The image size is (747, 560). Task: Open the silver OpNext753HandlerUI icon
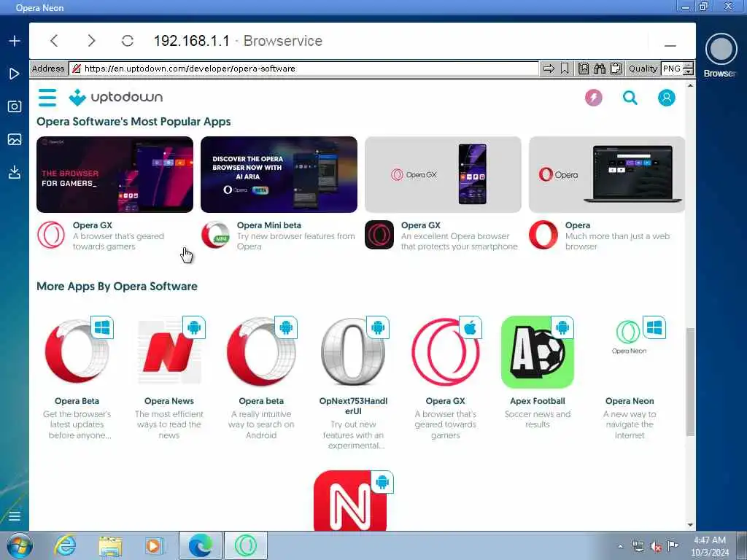353,352
